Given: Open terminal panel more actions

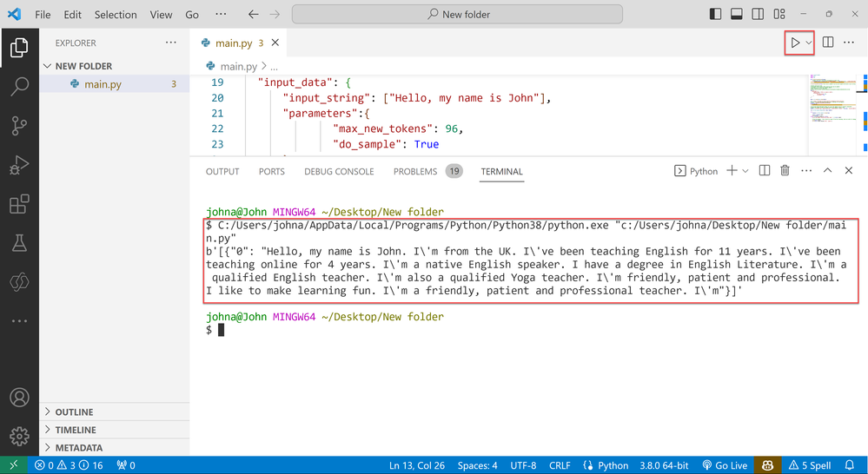Looking at the screenshot, I should click(806, 171).
